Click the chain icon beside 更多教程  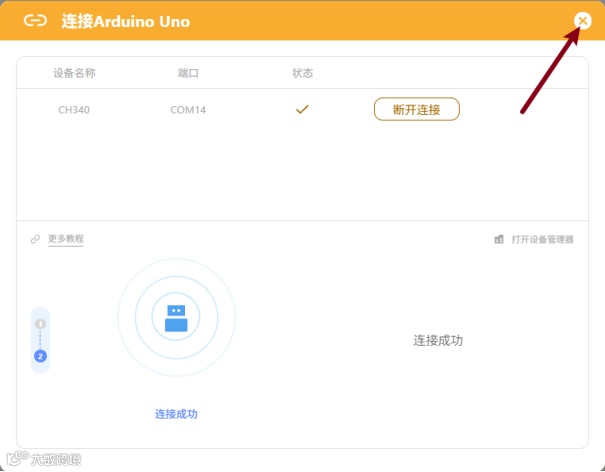click(35, 239)
